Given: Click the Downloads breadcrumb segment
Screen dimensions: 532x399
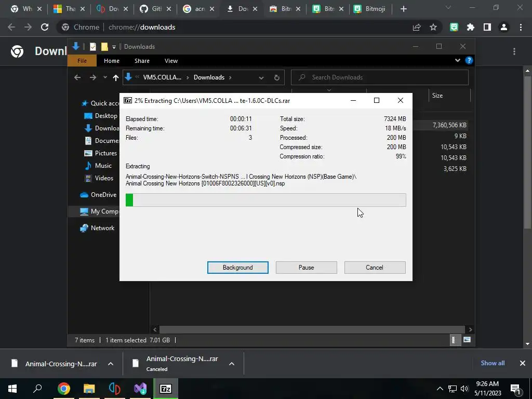Looking at the screenshot, I should coord(209,77).
